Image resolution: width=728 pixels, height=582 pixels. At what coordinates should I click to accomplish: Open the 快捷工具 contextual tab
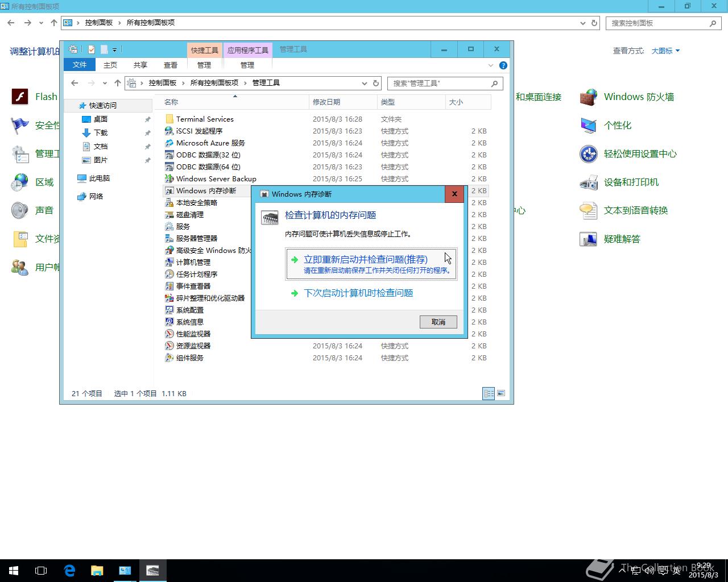click(205, 50)
